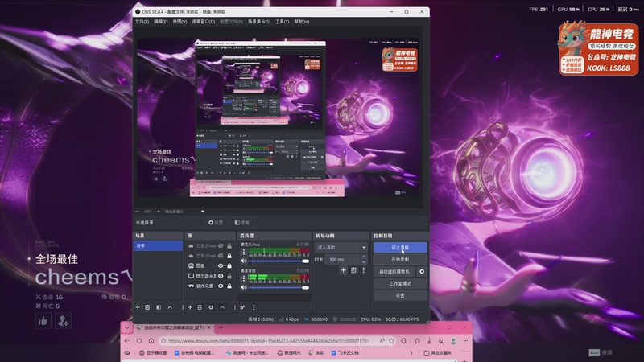Toggle lock on the 游戏采集 source
The height and width of the screenshot is (362, 644).
coord(229,286)
